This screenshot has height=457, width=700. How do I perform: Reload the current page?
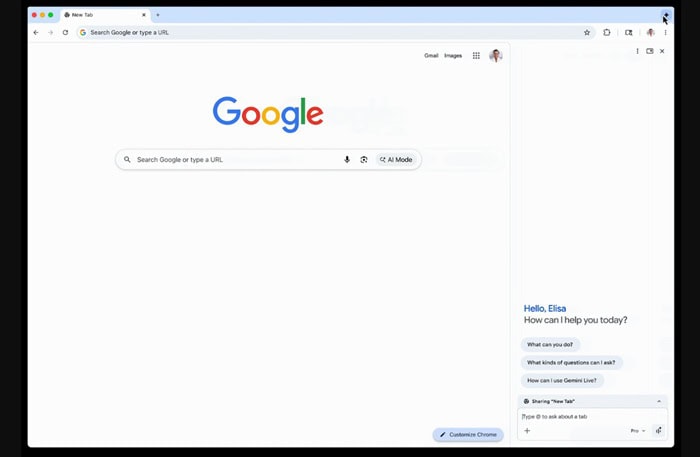tap(65, 32)
